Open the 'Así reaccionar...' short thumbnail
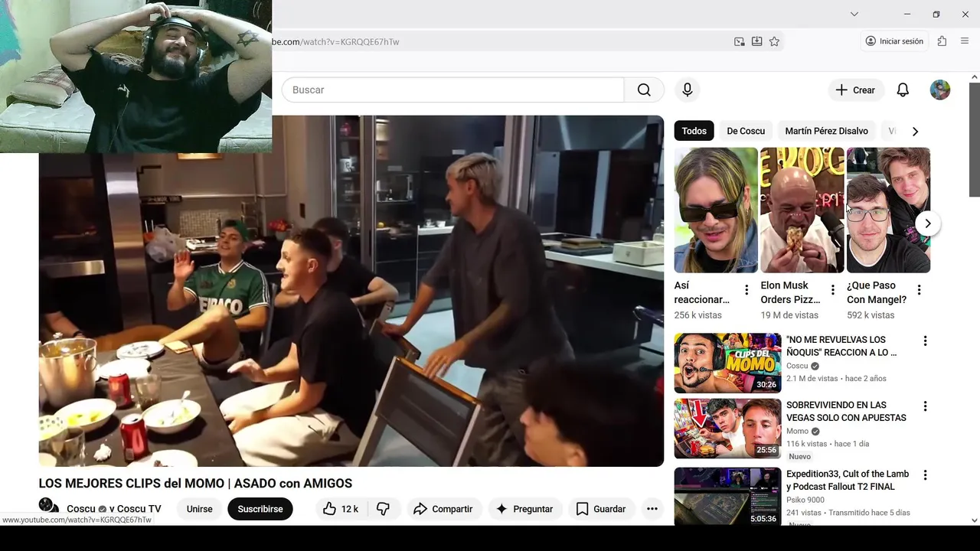This screenshot has width=980, height=551. coord(716,210)
